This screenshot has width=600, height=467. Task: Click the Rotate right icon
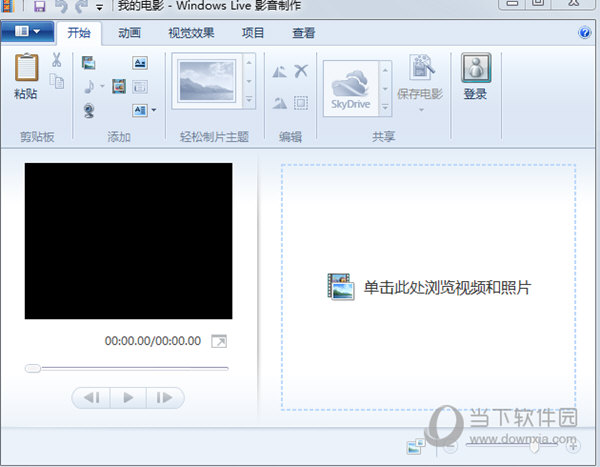click(x=279, y=103)
